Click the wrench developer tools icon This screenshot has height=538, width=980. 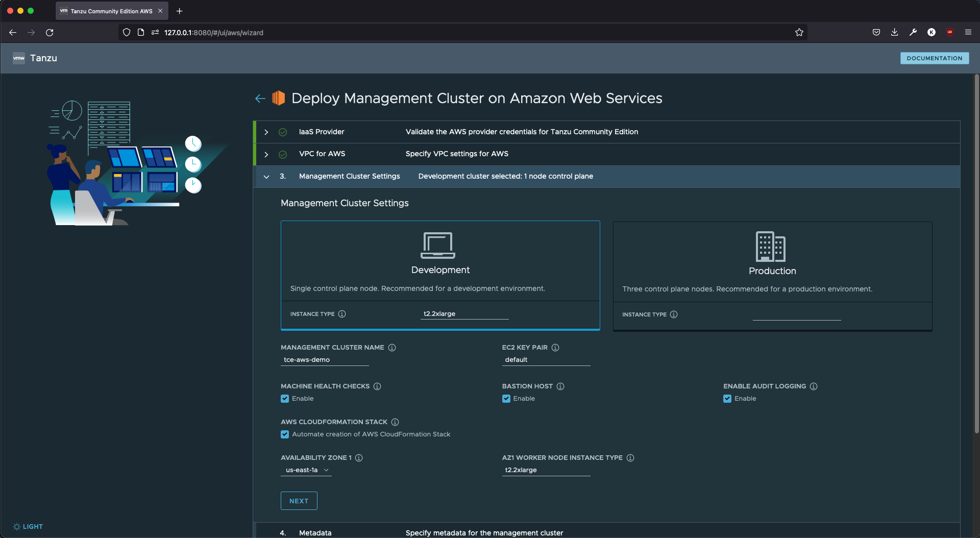pos(913,32)
